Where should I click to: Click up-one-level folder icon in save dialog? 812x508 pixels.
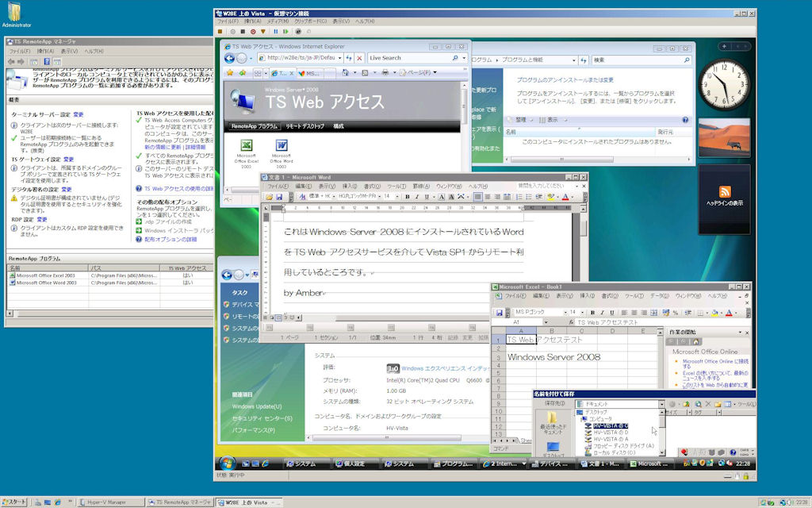[x=686, y=404]
